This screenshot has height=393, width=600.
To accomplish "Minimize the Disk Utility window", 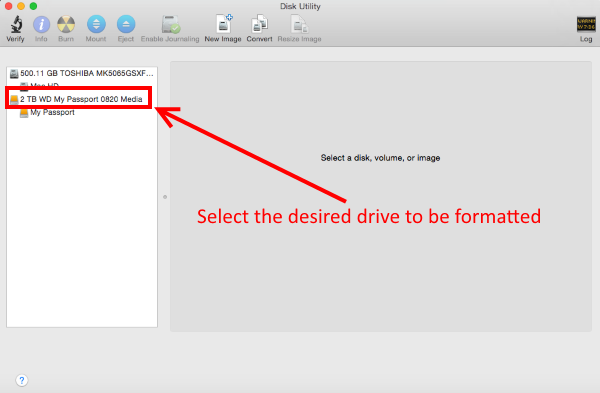I will pyautogui.click(x=21, y=6).
